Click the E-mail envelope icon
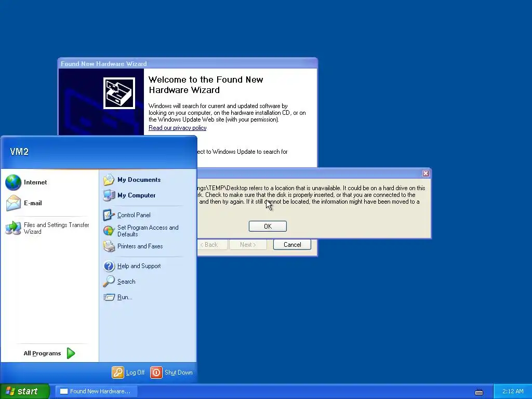532x399 pixels. coord(13,203)
